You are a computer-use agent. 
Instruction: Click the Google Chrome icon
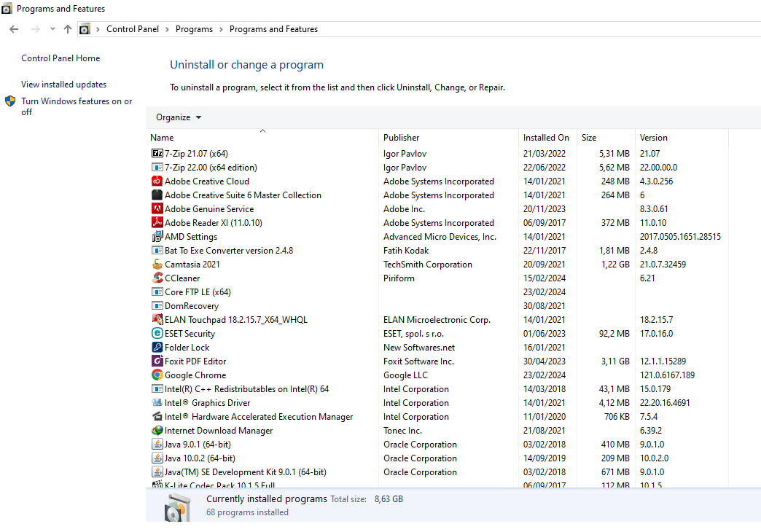(157, 375)
